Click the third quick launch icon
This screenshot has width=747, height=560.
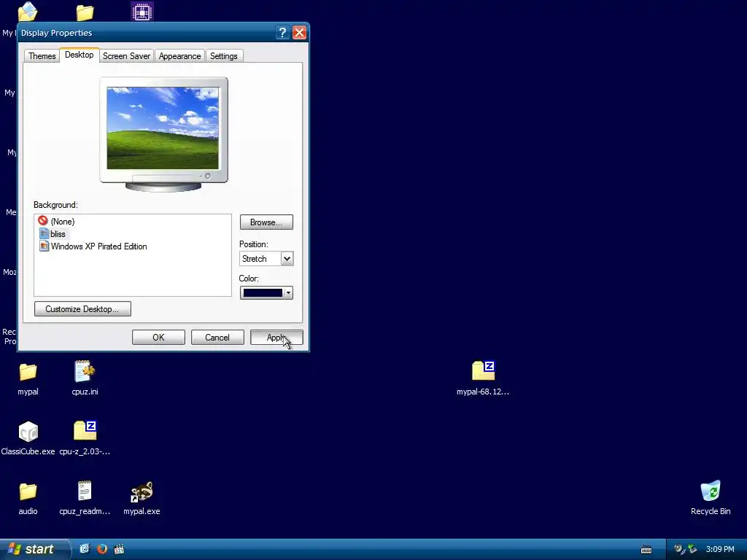(x=119, y=549)
